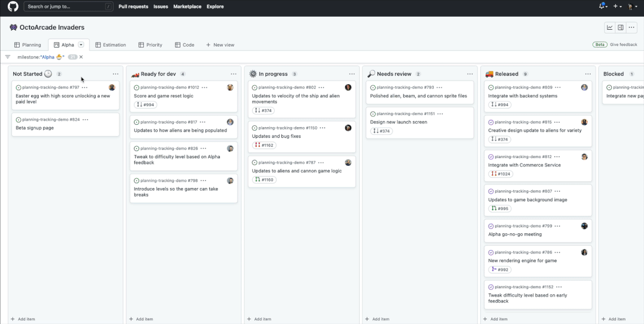The width and height of the screenshot is (644, 324).
Task: Click green pull request badge #1160
Action: [264, 180]
